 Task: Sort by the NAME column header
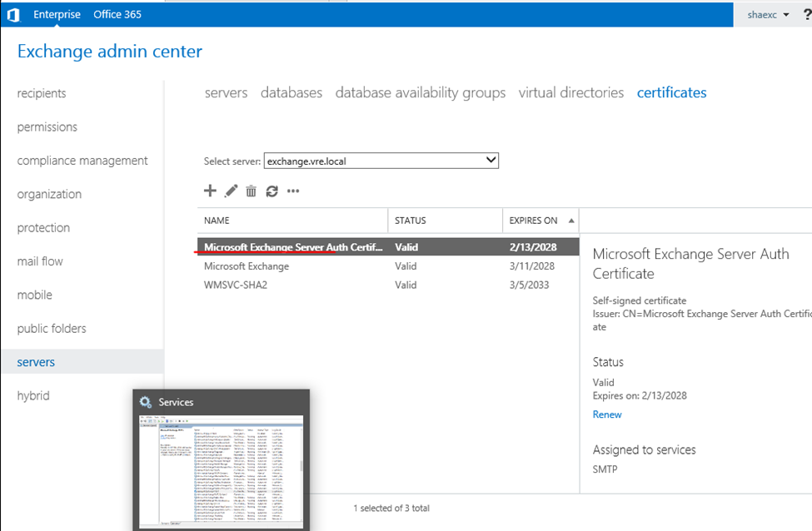pyautogui.click(x=217, y=221)
